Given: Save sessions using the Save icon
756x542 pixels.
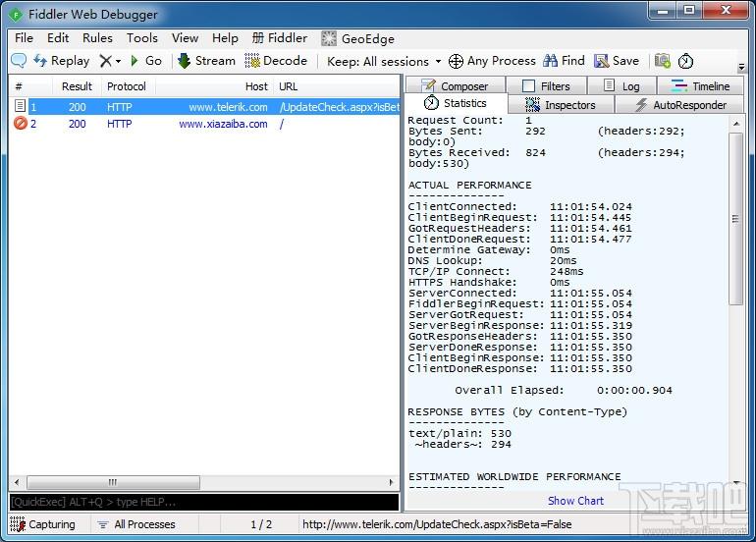Looking at the screenshot, I should (617, 61).
